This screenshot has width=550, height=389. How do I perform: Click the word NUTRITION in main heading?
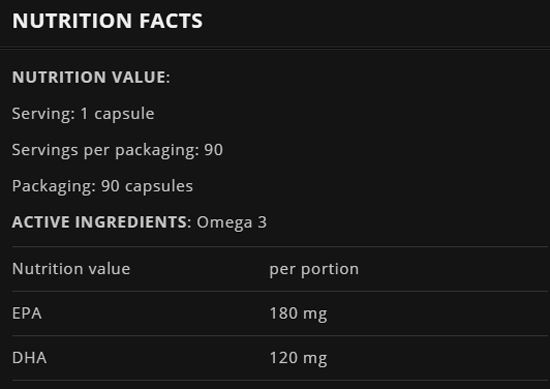[72, 21]
